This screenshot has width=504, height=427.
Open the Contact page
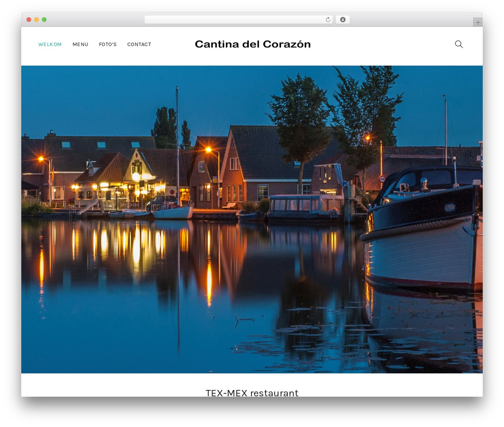[139, 45]
